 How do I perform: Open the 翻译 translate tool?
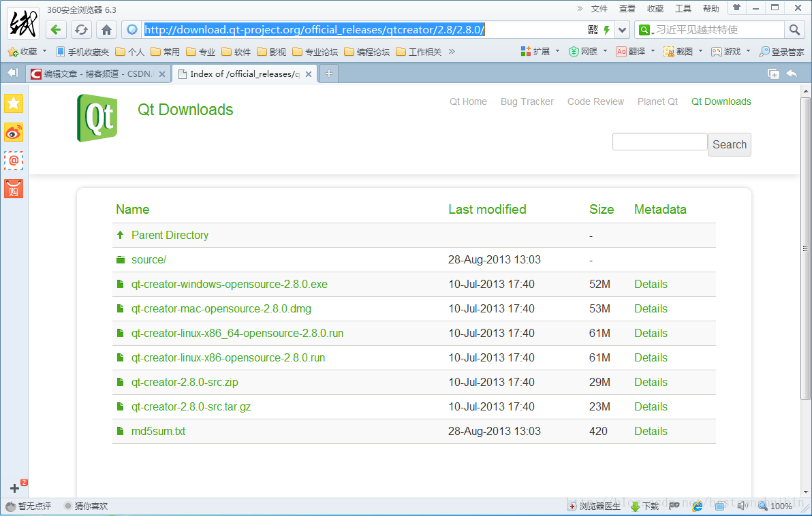[631, 51]
